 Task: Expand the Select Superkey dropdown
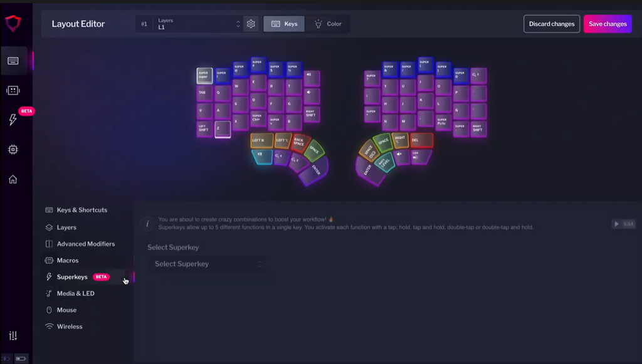(x=207, y=264)
